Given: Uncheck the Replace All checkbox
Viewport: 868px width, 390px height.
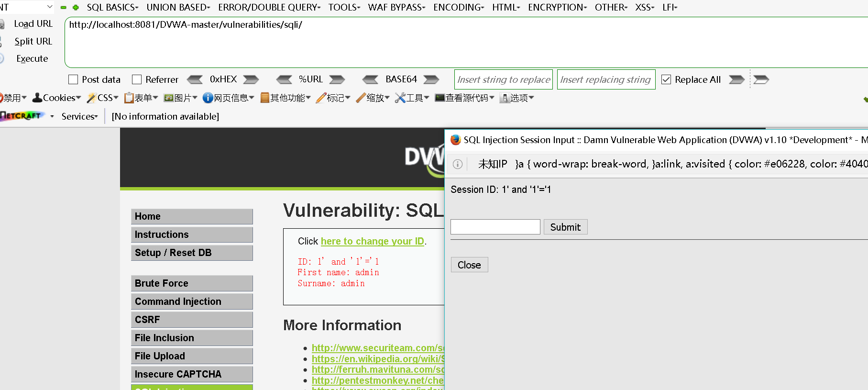Looking at the screenshot, I should coord(666,79).
